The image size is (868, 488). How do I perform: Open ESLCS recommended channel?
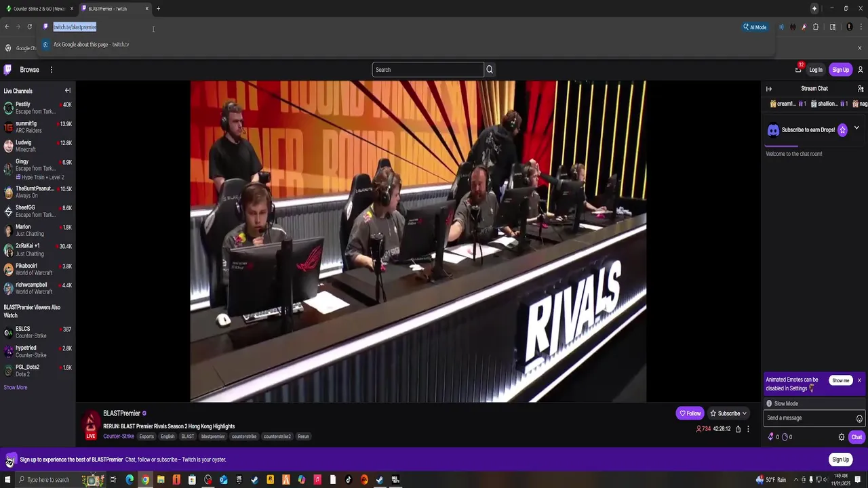click(37, 332)
